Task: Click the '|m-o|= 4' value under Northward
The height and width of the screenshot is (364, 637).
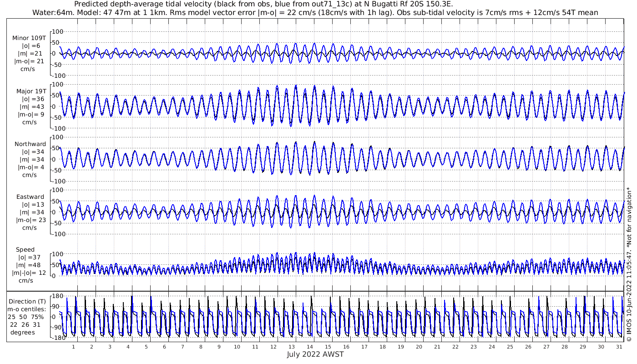Action: tap(31, 167)
